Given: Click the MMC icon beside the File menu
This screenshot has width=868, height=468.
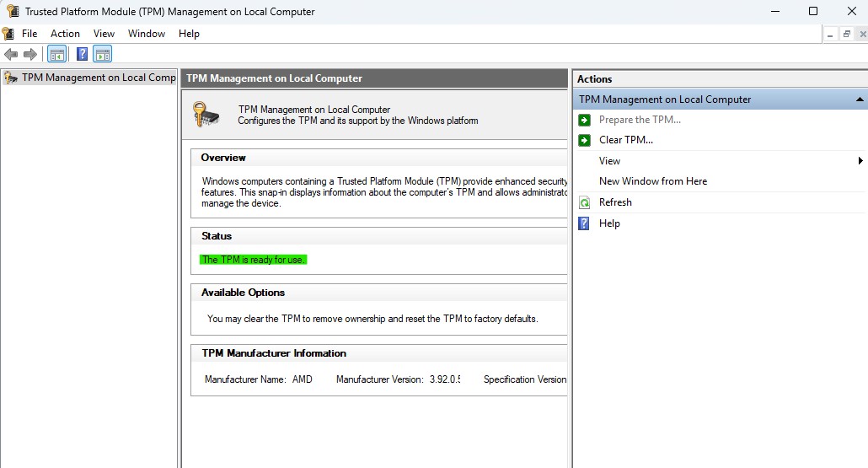Looking at the screenshot, I should tap(8, 34).
